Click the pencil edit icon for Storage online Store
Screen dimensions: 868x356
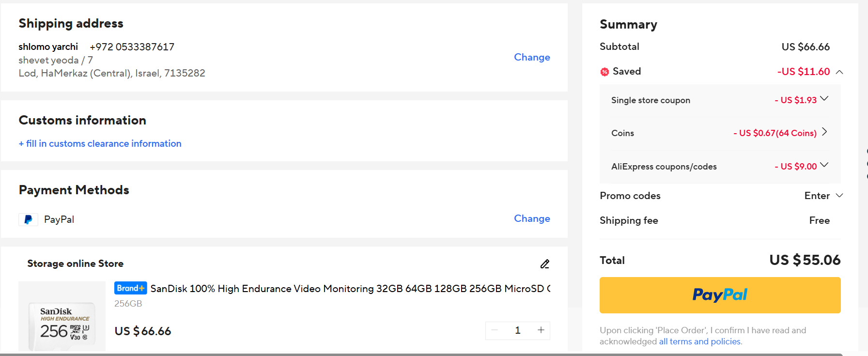click(545, 264)
